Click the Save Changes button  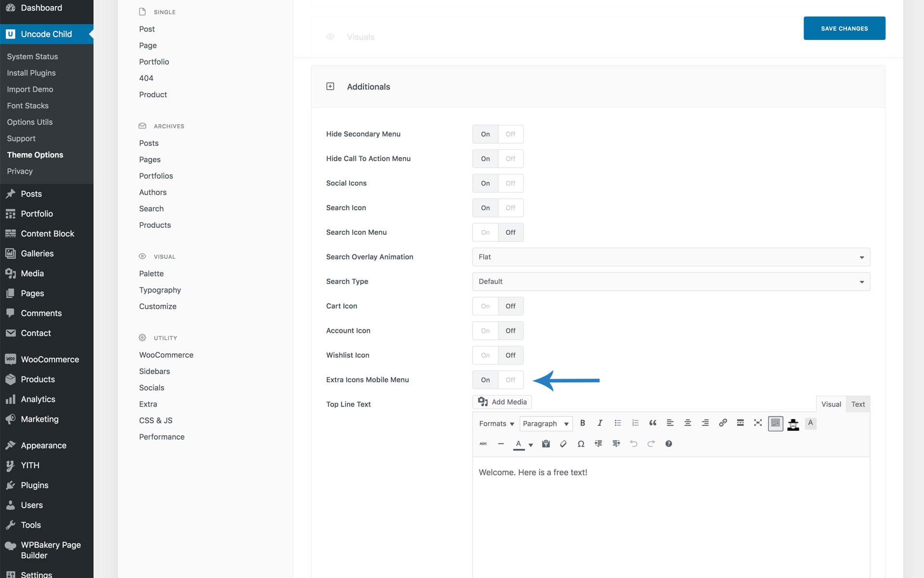coord(844,28)
